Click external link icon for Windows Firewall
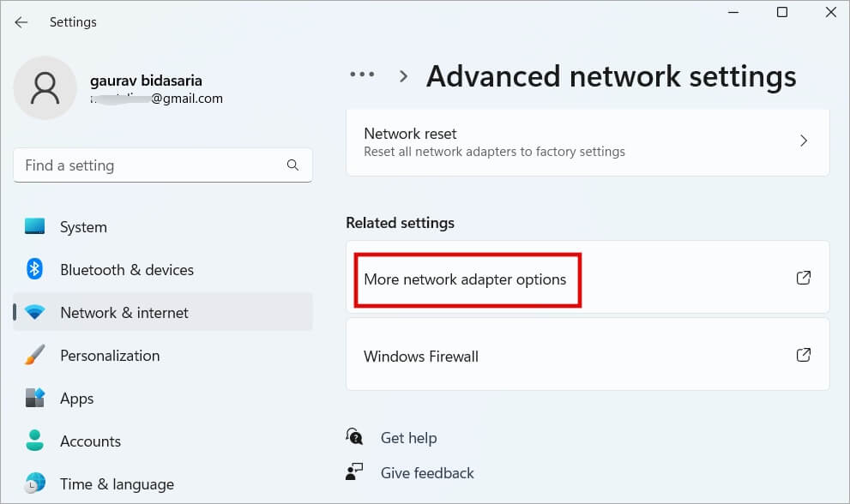 [x=804, y=355]
